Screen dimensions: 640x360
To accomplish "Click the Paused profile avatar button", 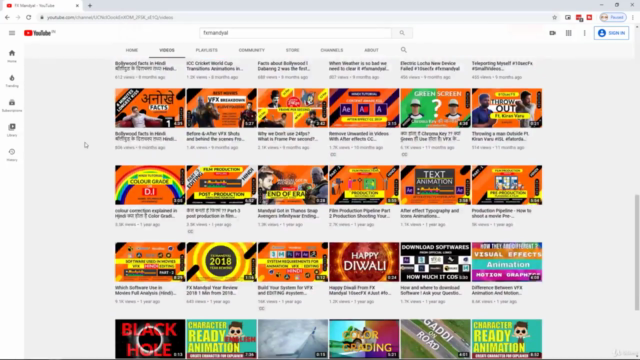I will pyautogui.click(x=612, y=17).
